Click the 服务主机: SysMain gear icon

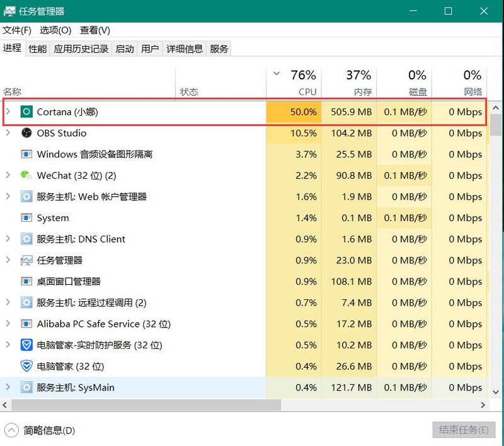tap(26, 387)
